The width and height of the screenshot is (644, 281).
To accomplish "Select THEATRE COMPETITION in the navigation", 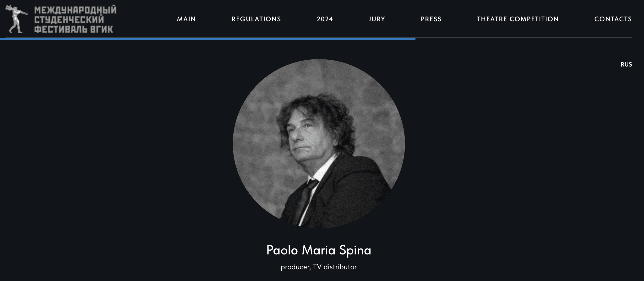I will coord(518,19).
